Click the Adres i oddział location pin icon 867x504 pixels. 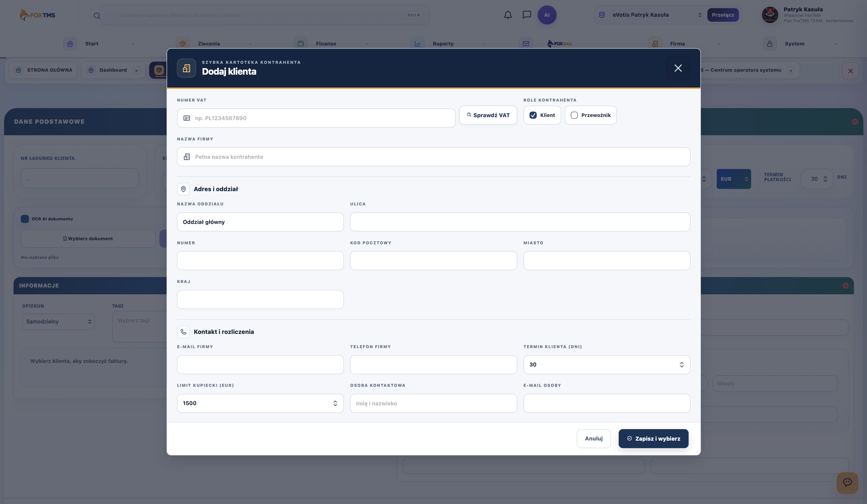[x=183, y=189]
